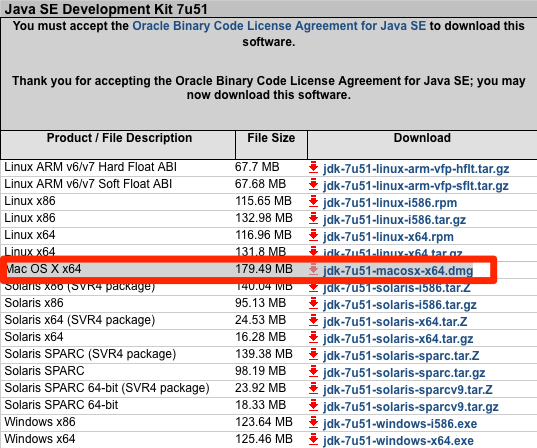The width and height of the screenshot is (537, 448).
Task: Click download arrow icon for Linux ARM Soft Float
Action: (x=313, y=185)
